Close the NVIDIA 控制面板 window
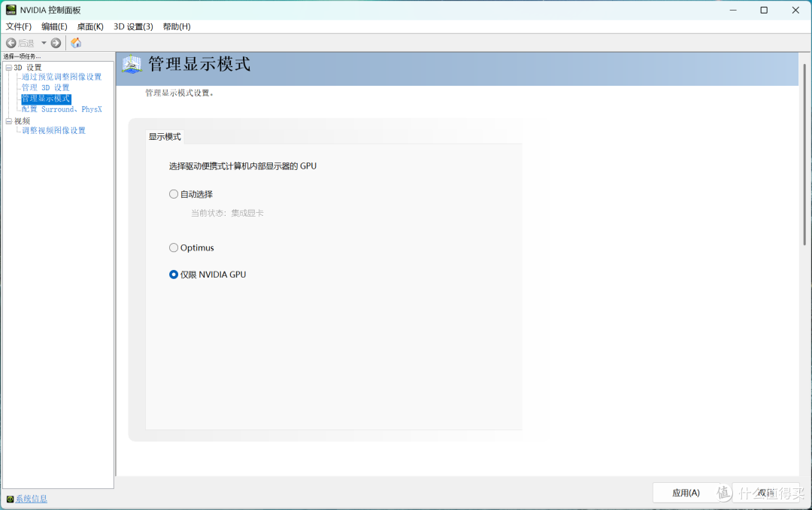 795,10
